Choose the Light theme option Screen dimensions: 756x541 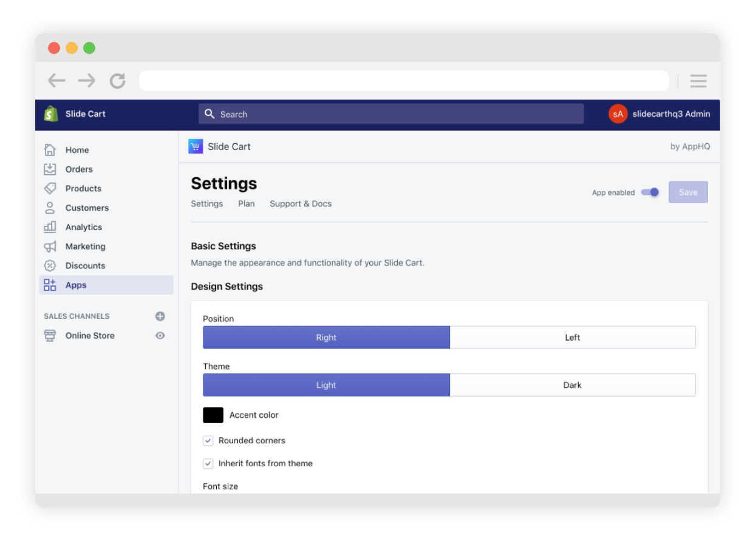tap(326, 385)
